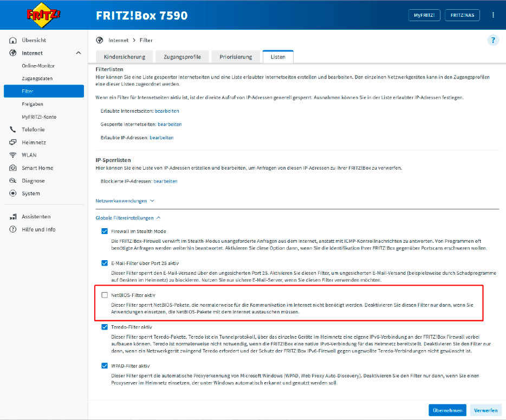506x420 pixels.
Task: Open WLAN menu item
Action: pos(29,155)
